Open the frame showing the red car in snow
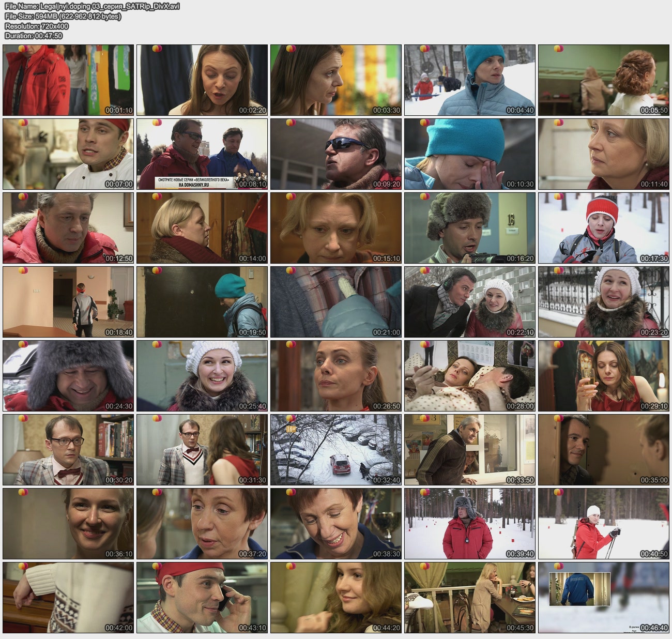The height and width of the screenshot is (639, 672). tap(335, 449)
